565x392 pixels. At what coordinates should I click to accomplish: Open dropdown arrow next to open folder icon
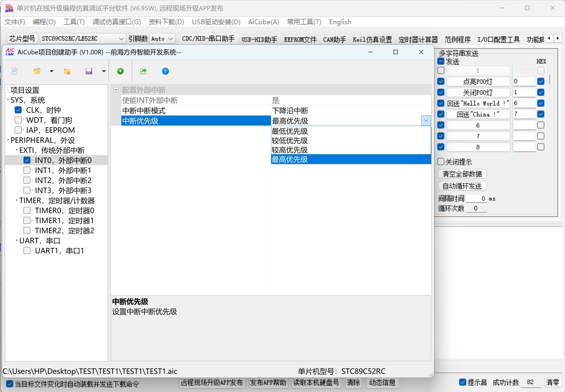(52, 71)
